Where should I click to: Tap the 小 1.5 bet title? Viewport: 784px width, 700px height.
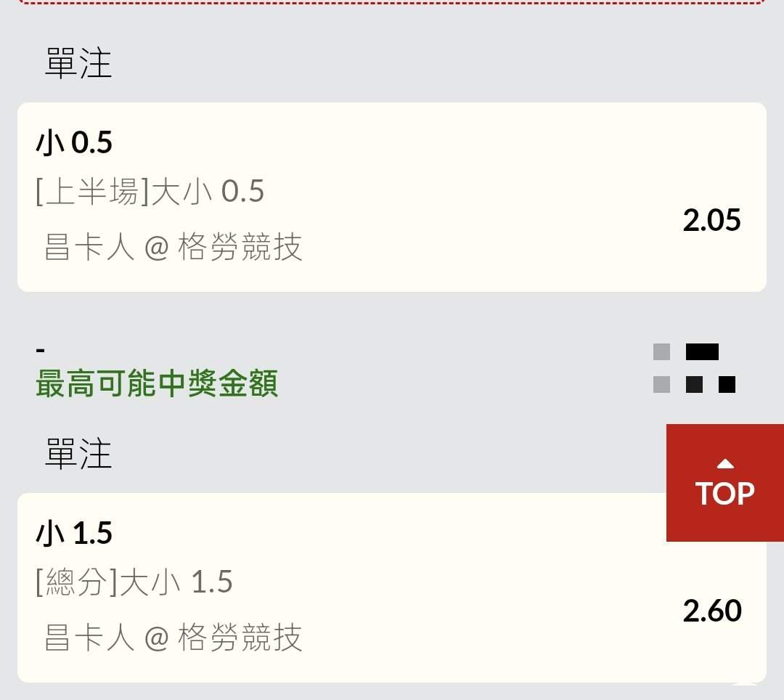pyautogui.click(x=74, y=534)
